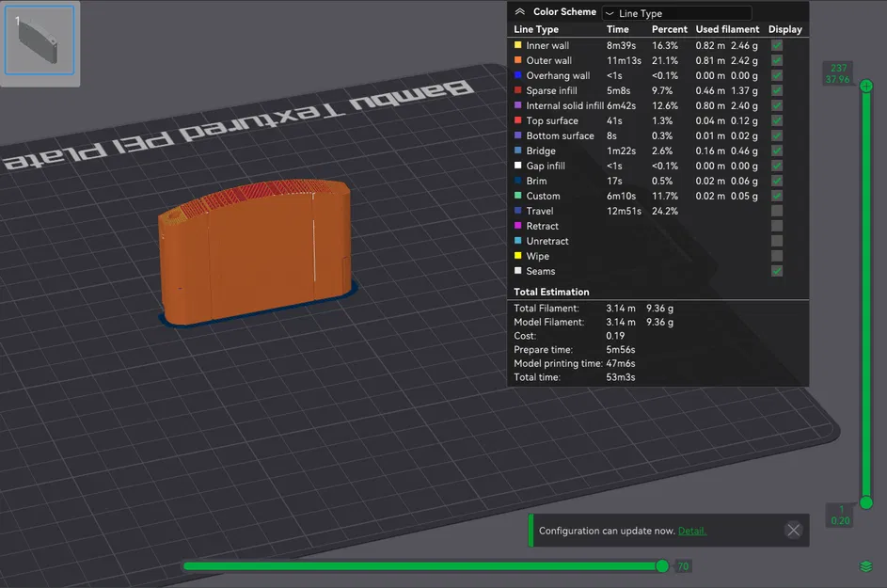Toggle Inner wall display checkbox
887x588 pixels.
[x=777, y=45]
